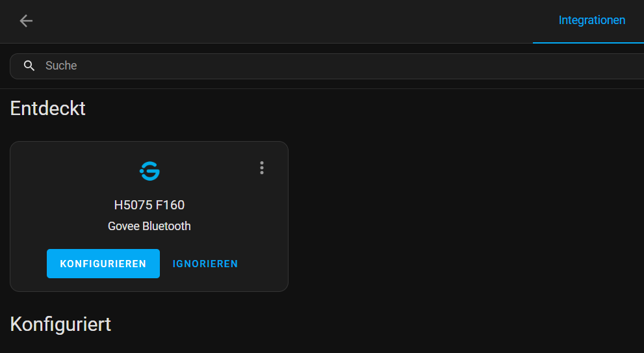The height and width of the screenshot is (353, 644).
Task: Click the Konfiguriert section heading
Action: 60,324
